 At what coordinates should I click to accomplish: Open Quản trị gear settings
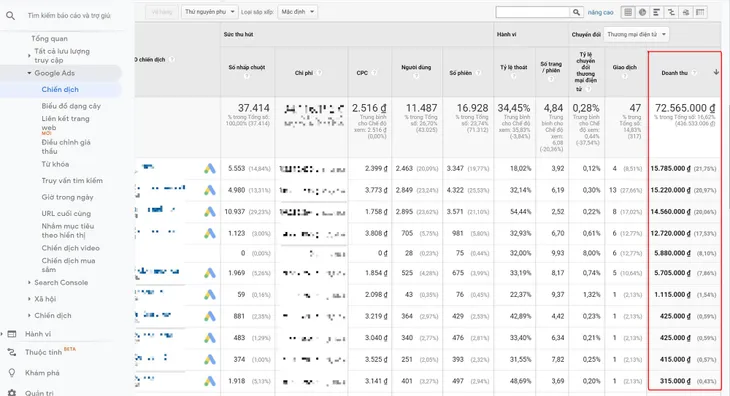coord(39,393)
